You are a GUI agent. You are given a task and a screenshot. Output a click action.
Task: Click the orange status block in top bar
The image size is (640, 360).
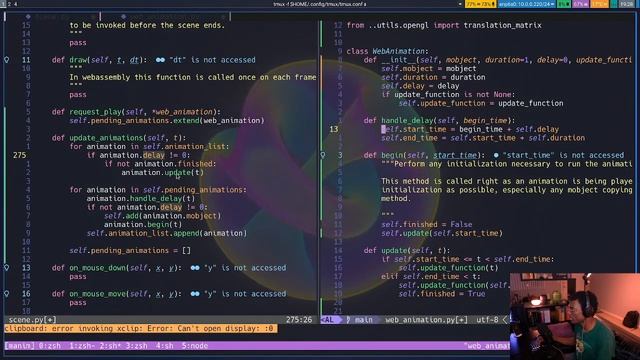(599, 4)
